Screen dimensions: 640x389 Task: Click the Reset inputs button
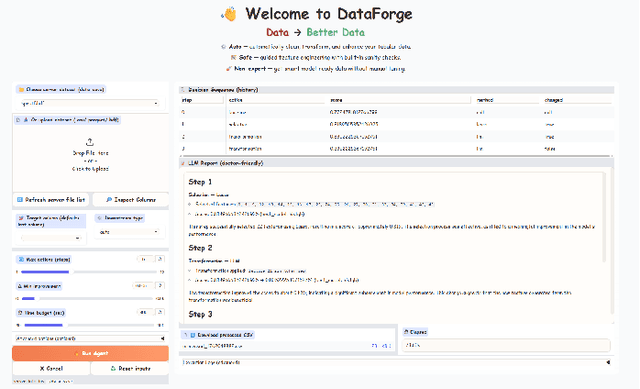point(130,368)
